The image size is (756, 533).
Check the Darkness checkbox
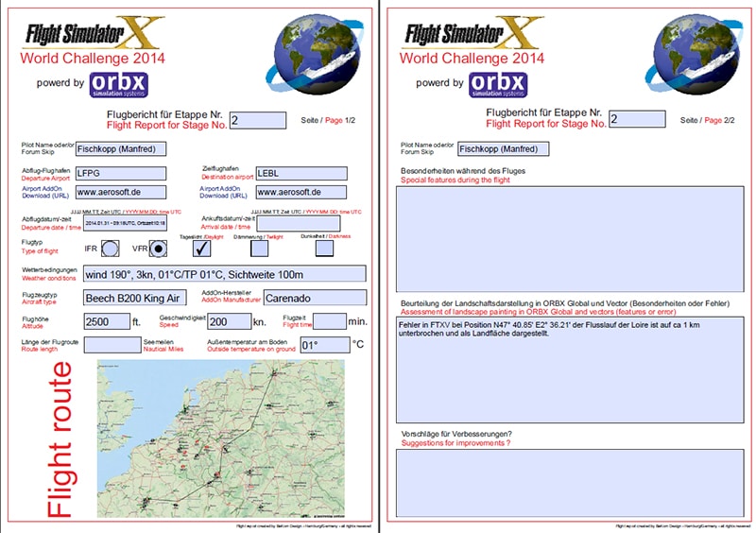point(324,248)
